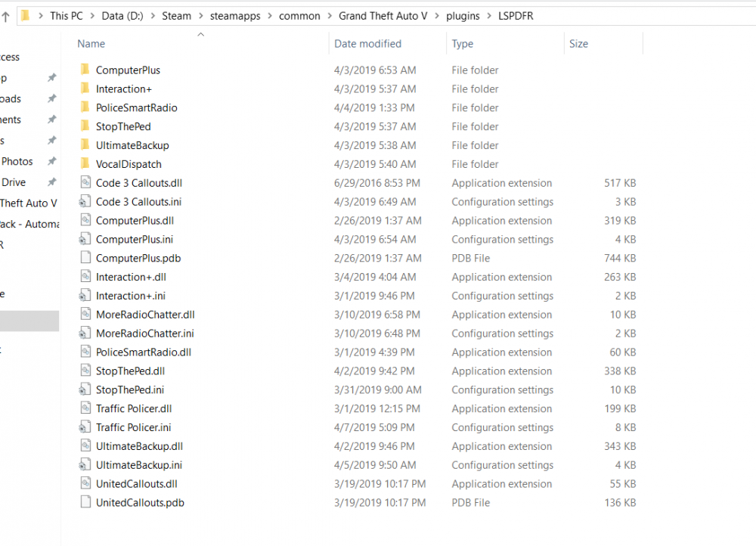
Task: Expand the chevron after Steam in path
Action: 200,16
